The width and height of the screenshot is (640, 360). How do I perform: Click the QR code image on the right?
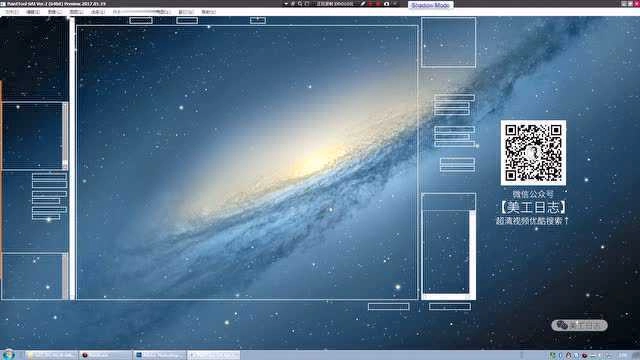[533, 153]
